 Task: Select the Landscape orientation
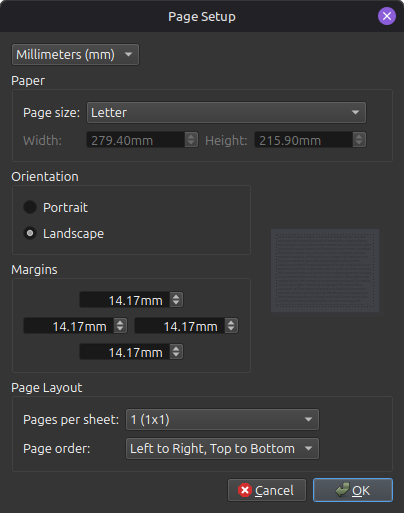pyautogui.click(x=64, y=233)
